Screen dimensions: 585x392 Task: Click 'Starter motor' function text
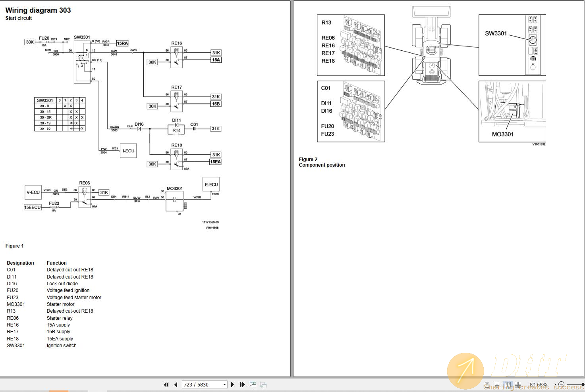60,304
